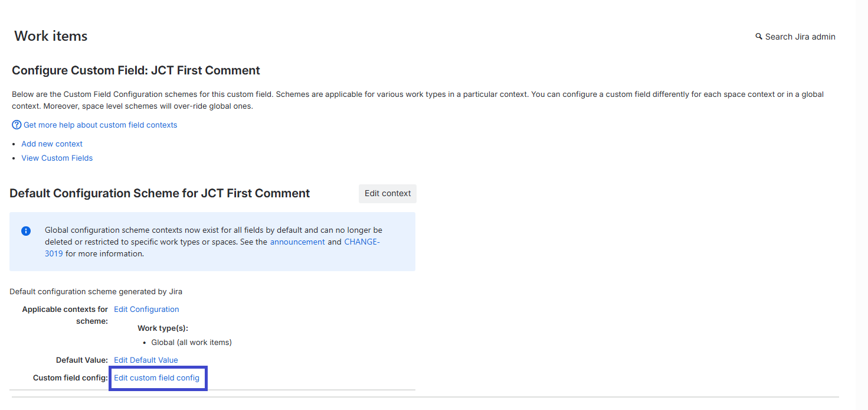Viewport: 868px width, 410px height.
Task: Open Search Jira admin
Action: [x=795, y=37]
